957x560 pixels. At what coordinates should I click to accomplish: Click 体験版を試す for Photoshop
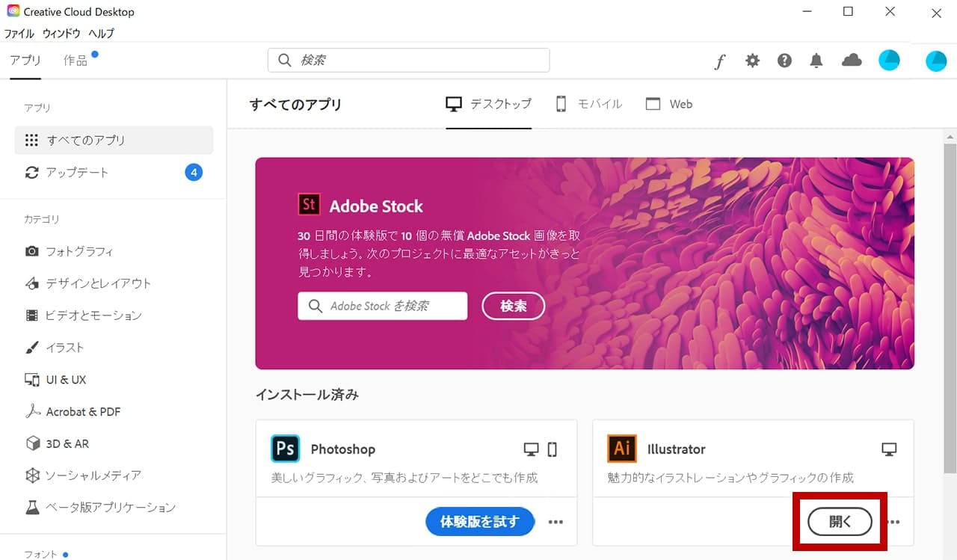coord(480,522)
